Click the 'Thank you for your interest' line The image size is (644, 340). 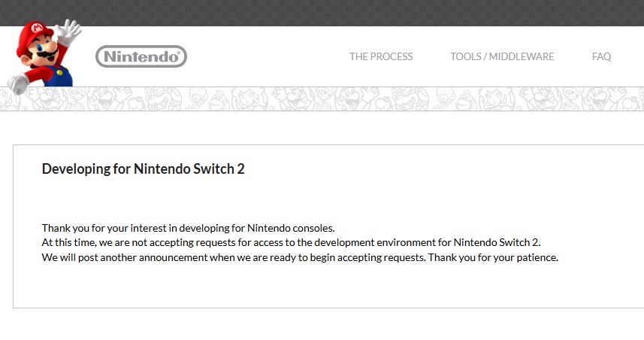[x=188, y=228]
